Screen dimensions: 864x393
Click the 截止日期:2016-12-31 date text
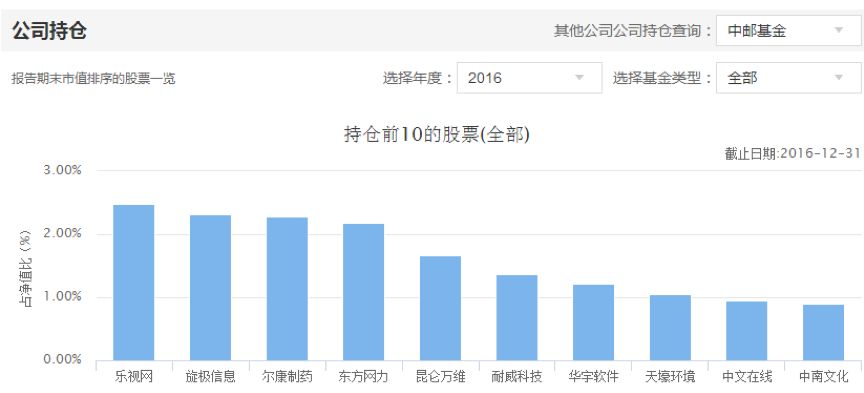792,154
